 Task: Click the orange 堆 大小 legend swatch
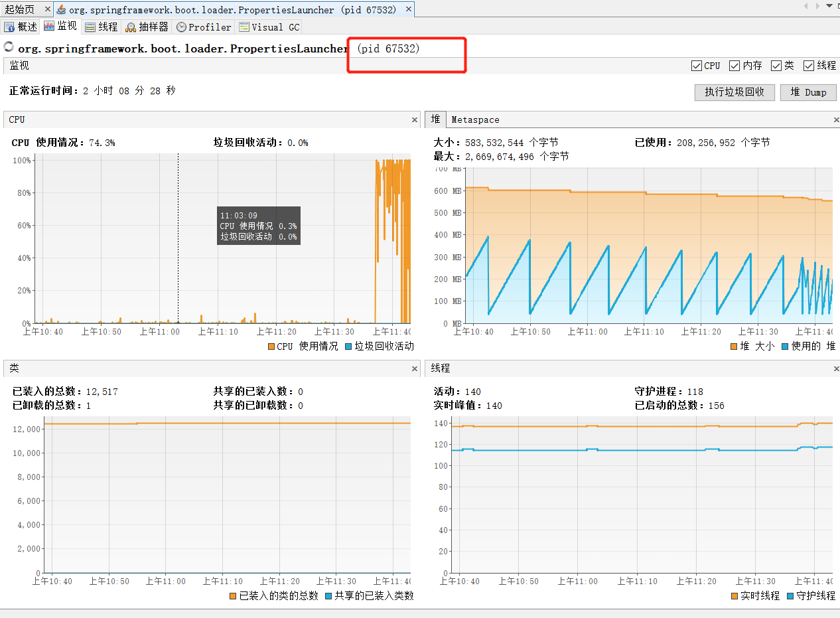[733, 347]
